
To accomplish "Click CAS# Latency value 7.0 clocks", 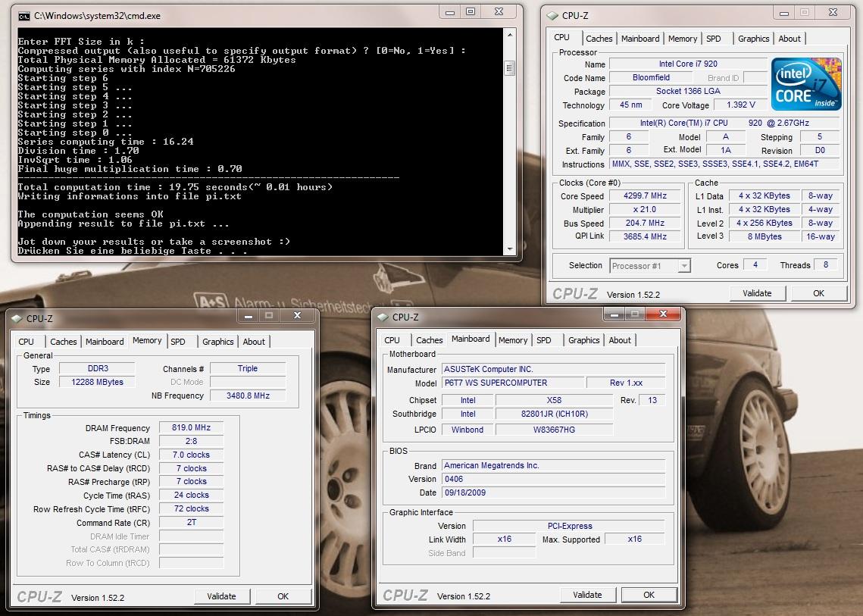I will coord(191,455).
